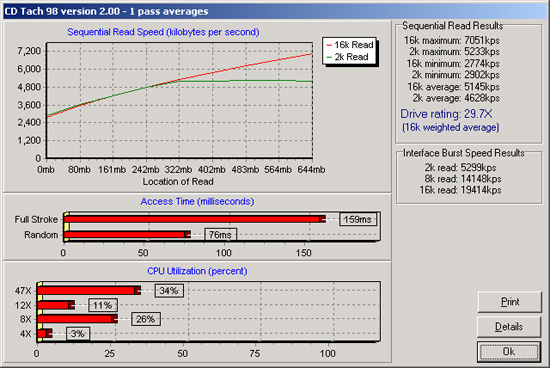
Task: Open the Details button
Action: point(509,327)
